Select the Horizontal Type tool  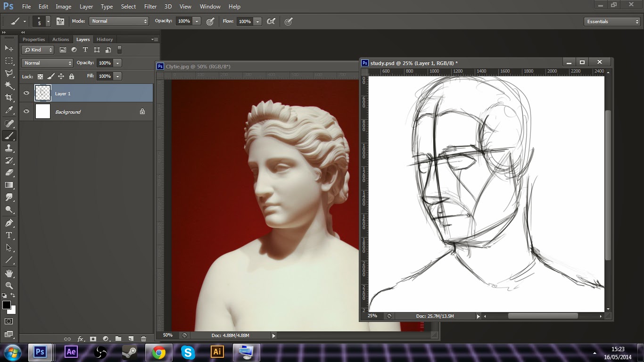9,235
